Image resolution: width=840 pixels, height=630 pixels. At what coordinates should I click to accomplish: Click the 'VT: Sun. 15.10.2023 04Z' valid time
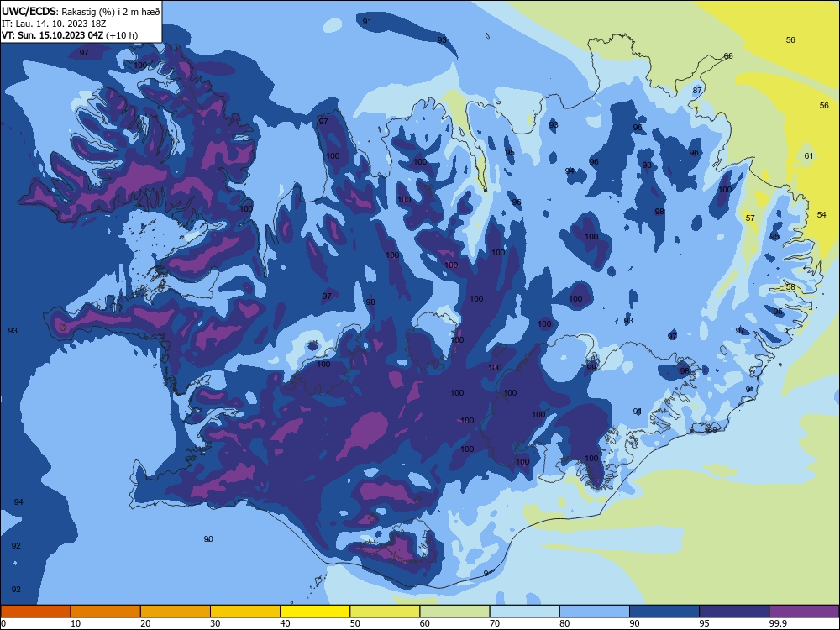click(x=52, y=35)
